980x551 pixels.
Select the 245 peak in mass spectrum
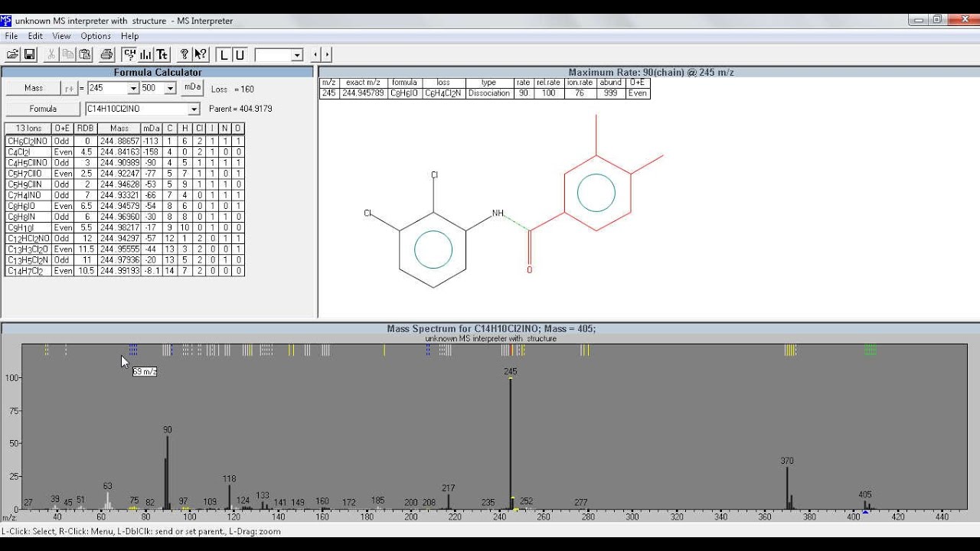click(x=511, y=443)
